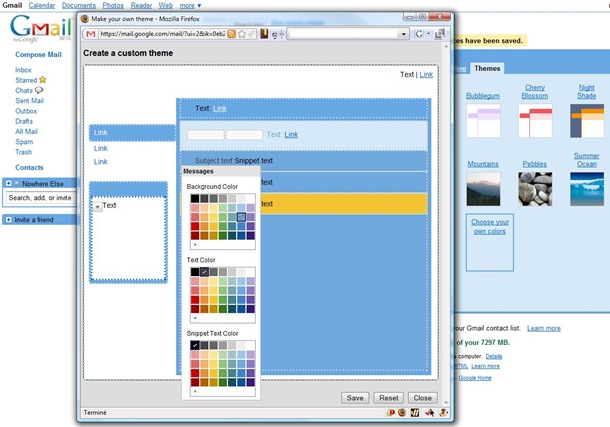The width and height of the screenshot is (610, 427).
Task: Open the Sent Mail folder
Action: coord(30,101)
